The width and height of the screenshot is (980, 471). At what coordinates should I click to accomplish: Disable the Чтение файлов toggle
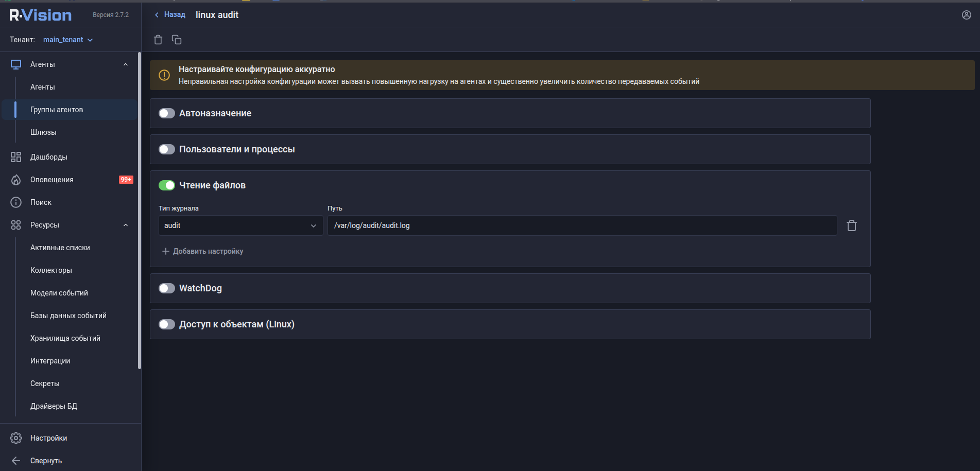[x=167, y=185]
